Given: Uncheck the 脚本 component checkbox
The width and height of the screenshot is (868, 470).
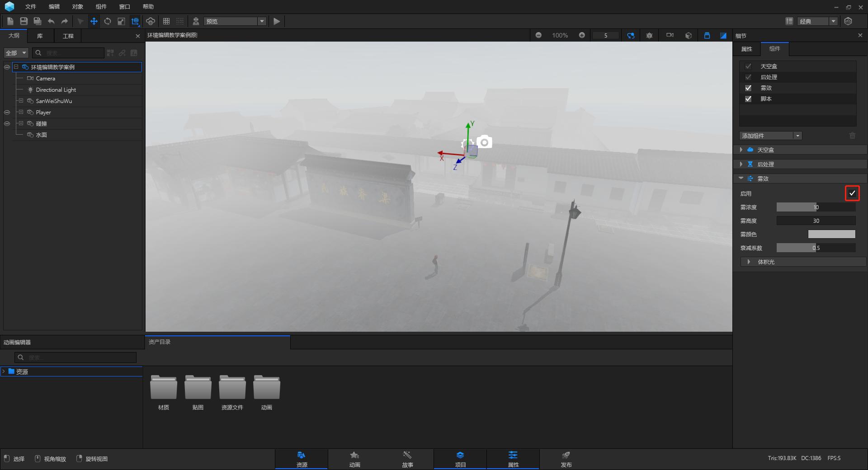Looking at the screenshot, I should (748, 99).
